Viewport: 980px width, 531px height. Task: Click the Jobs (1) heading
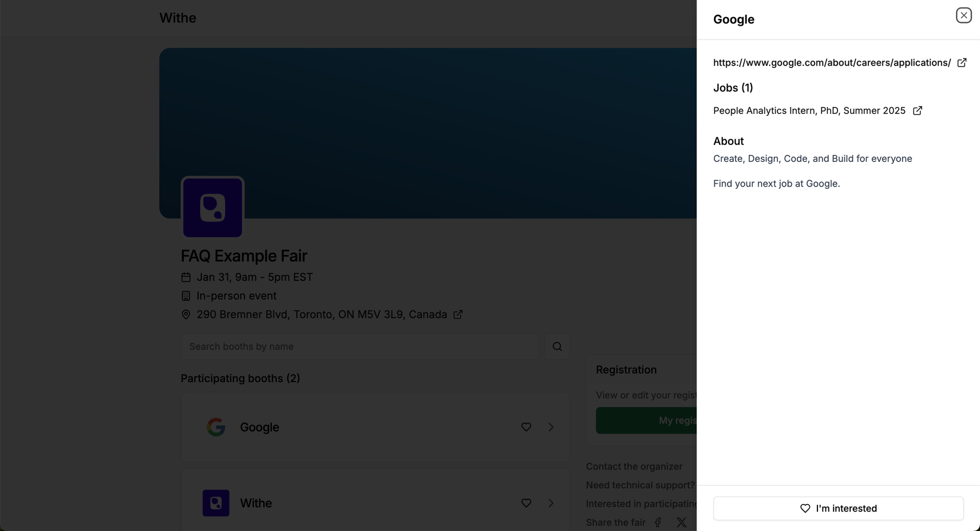click(733, 88)
